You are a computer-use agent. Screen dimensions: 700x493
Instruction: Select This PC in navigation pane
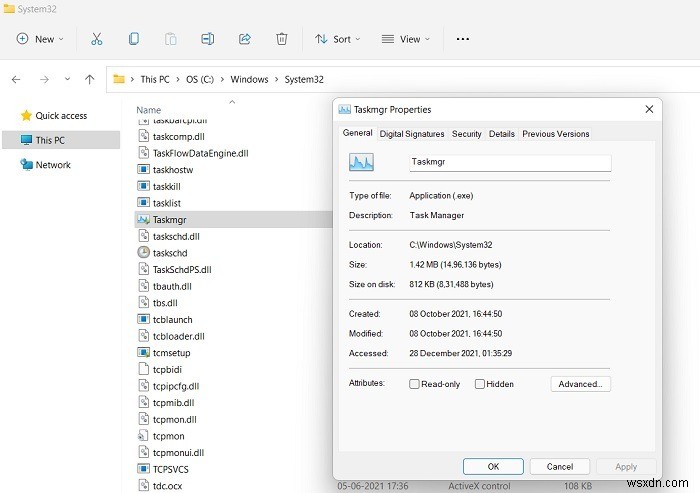point(61,140)
